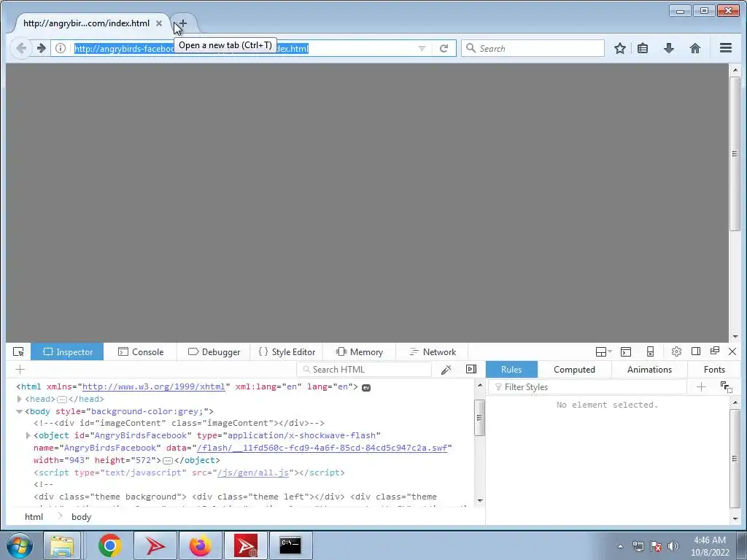Bookmark this page with the star icon
The width and height of the screenshot is (747, 560).
(x=620, y=48)
